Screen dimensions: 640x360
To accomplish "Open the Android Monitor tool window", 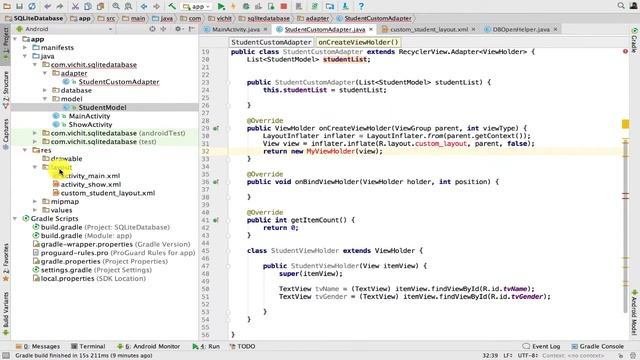I will (x=148, y=346).
